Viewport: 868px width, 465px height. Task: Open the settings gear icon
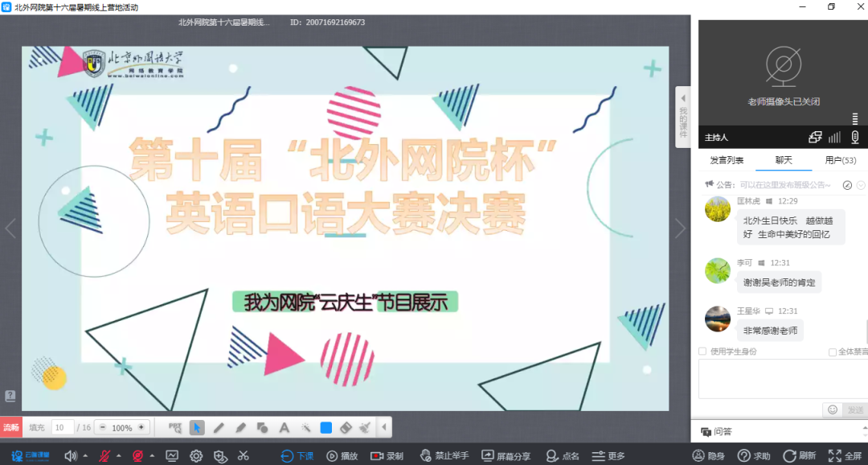[x=196, y=455]
